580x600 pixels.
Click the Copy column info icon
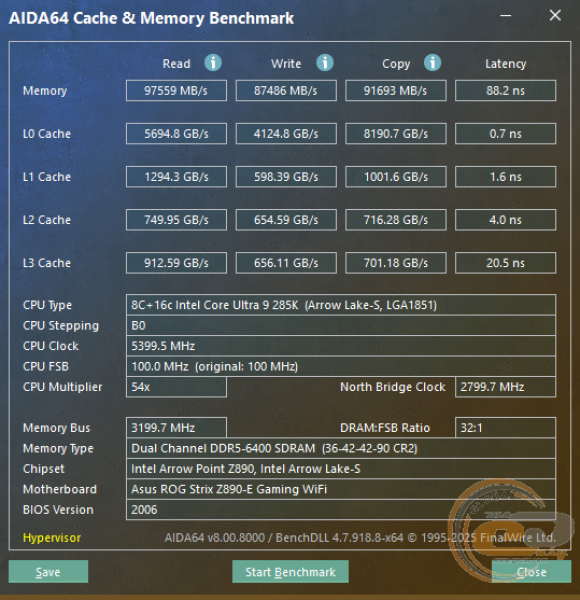click(x=432, y=62)
